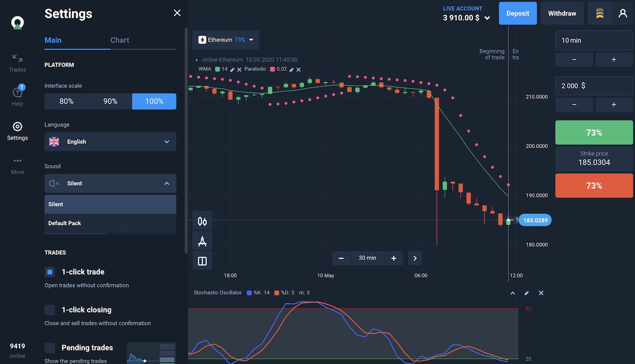This screenshot has height=364, width=635.
Task: Click the blue Deposit button
Action: [x=517, y=13]
